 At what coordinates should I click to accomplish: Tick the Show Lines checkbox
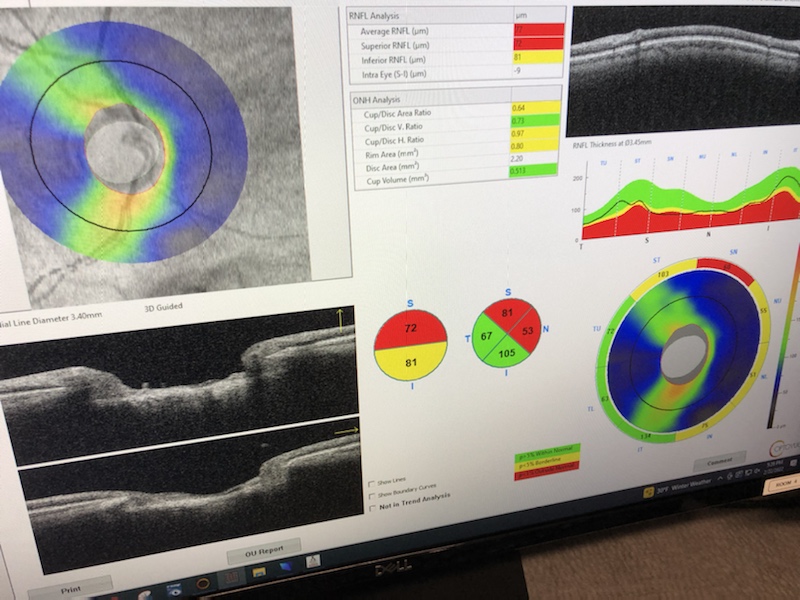(371, 483)
